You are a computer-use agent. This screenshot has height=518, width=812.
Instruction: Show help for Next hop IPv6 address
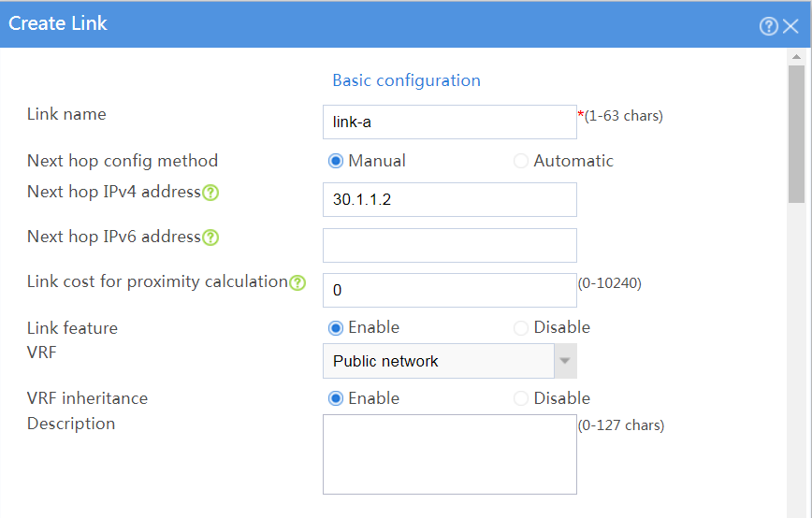point(210,237)
